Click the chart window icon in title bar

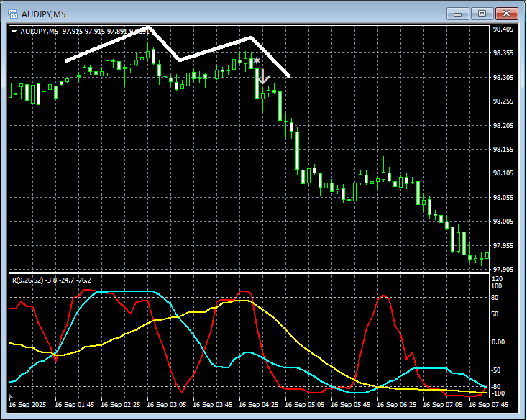(x=13, y=13)
